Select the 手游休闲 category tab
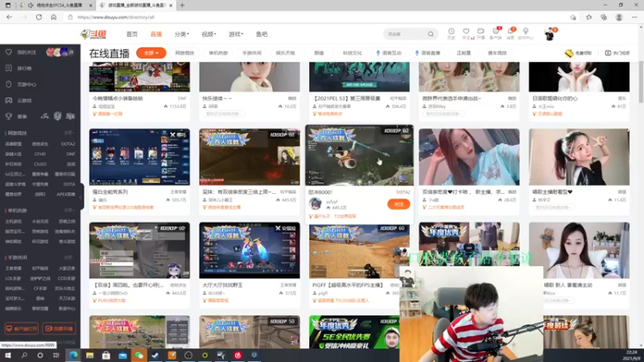This screenshot has width=644, height=362. (x=252, y=53)
